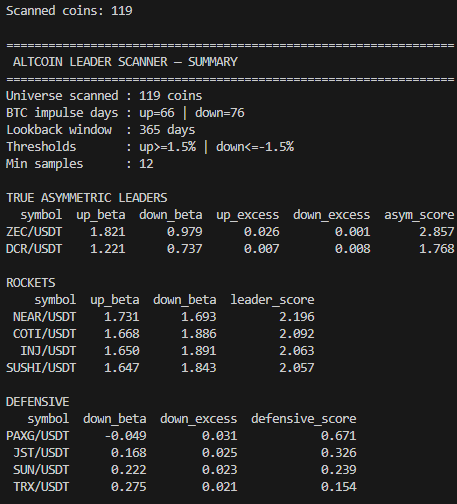This screenshot has height=504, width=457.
Task: Select DCR/USDT asym_score 1.768
Action: [x=437, y=249]
